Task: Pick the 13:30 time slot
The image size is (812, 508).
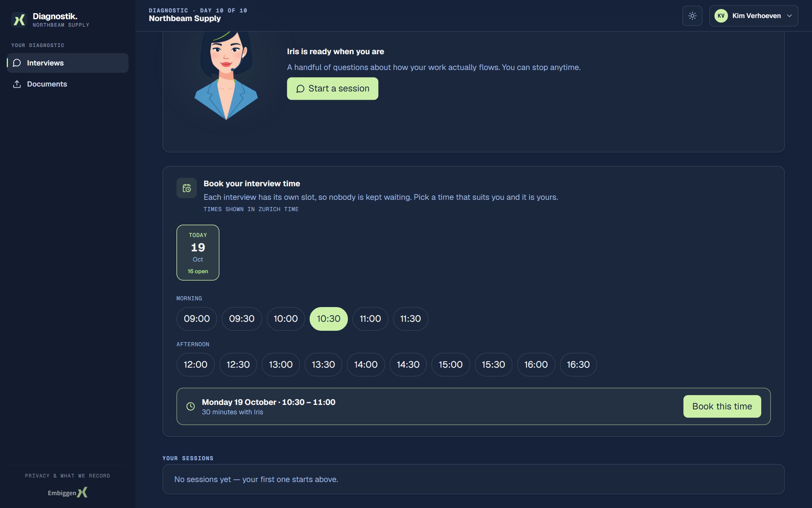Action: coord(323,365)
